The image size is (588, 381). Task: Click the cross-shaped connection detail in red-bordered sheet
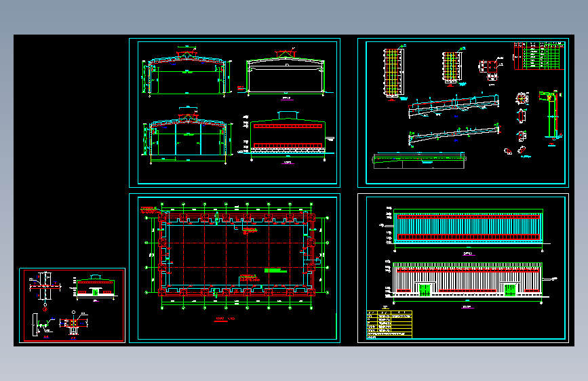click(45, 287)
